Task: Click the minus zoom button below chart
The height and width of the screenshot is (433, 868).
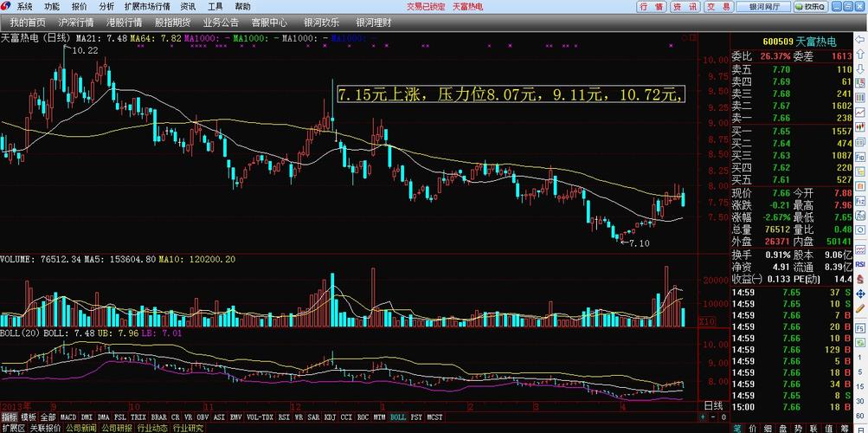Action: (x=714, y=417)
